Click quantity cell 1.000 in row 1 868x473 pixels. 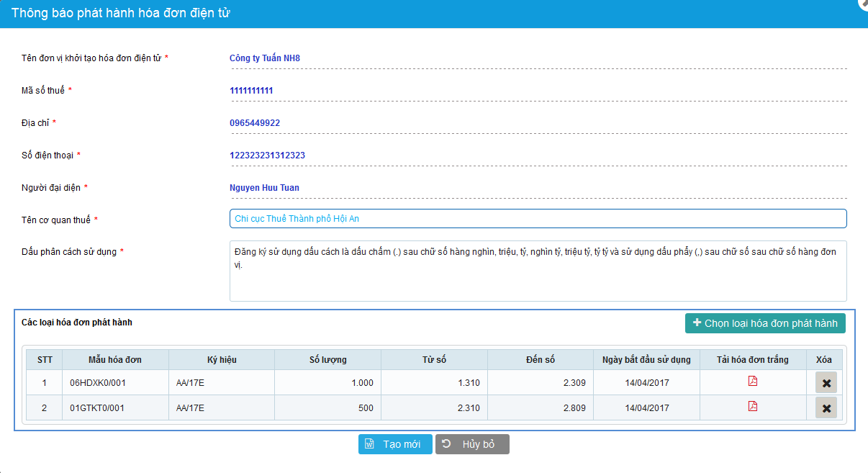click(361, 383)
